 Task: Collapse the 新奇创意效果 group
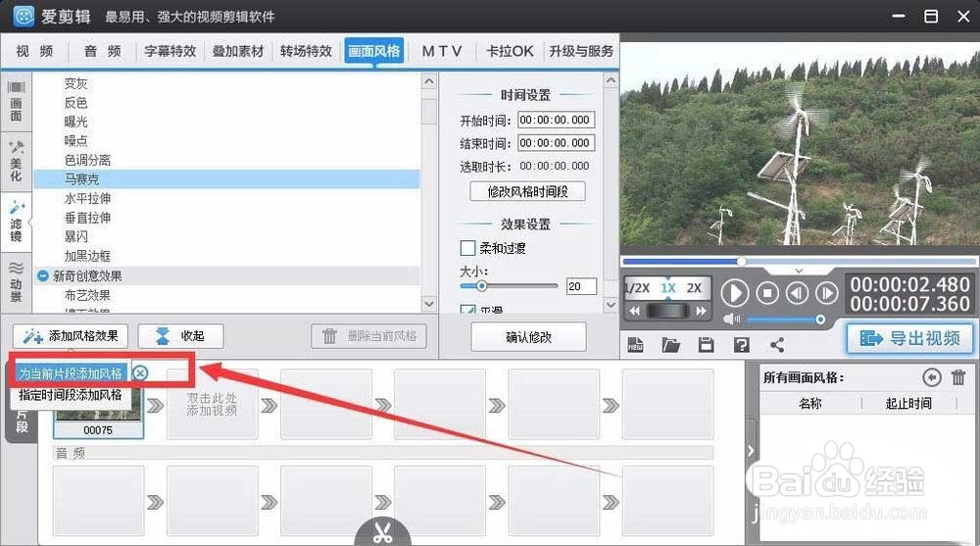tap(42, 275)
